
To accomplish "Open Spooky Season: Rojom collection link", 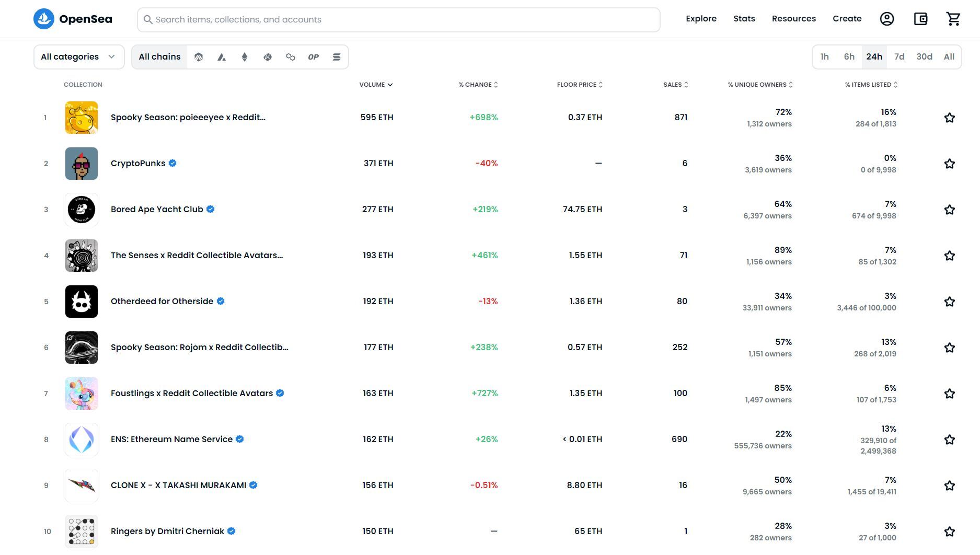I will coord(200,347).
